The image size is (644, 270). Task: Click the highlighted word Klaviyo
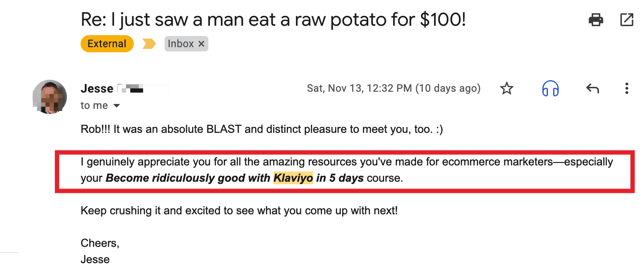click(293, 178)
